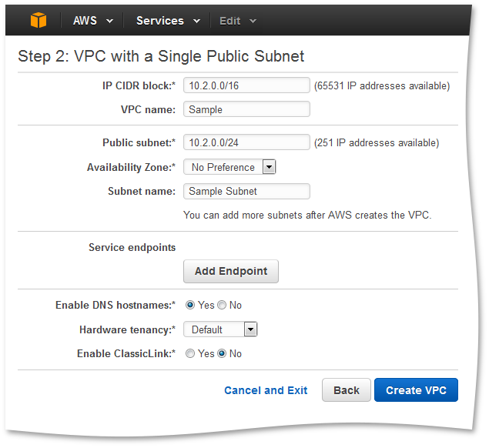
Task: Click the Subnet name field
Action: [x=246, y=191]
